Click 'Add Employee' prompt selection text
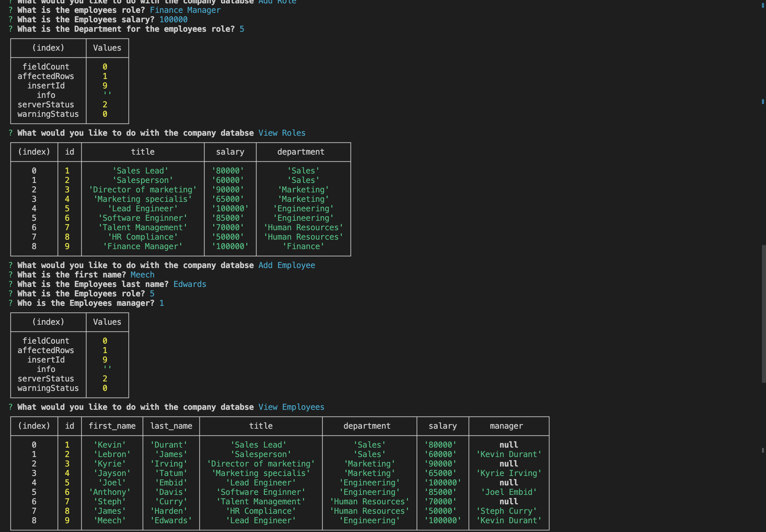The width and height of the screenshot is (766, 532). (286, 265)
